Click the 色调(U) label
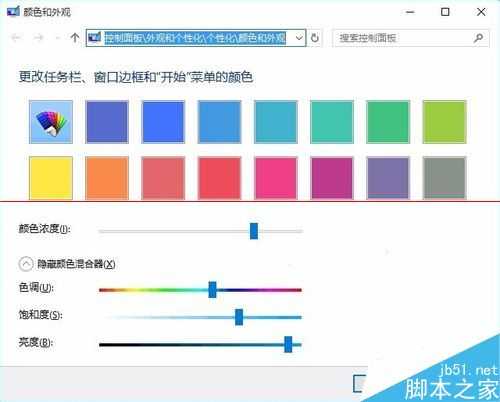This screenshot has width=500, height=402. 36,287
